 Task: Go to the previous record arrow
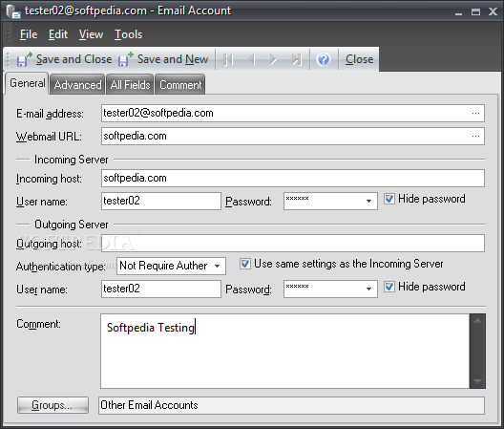pyautogui.click(x=251, y=59)
